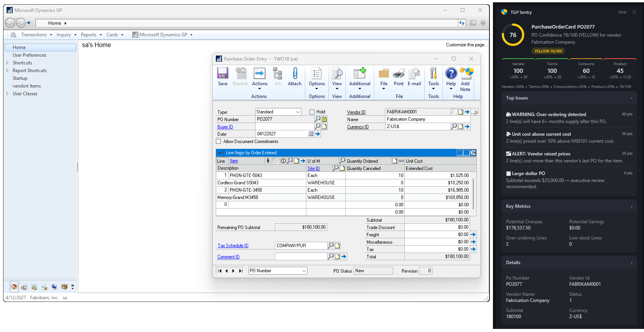644x332 pixels.
Task: Click blue arrow next to Comment ID field
Action: 344,256
